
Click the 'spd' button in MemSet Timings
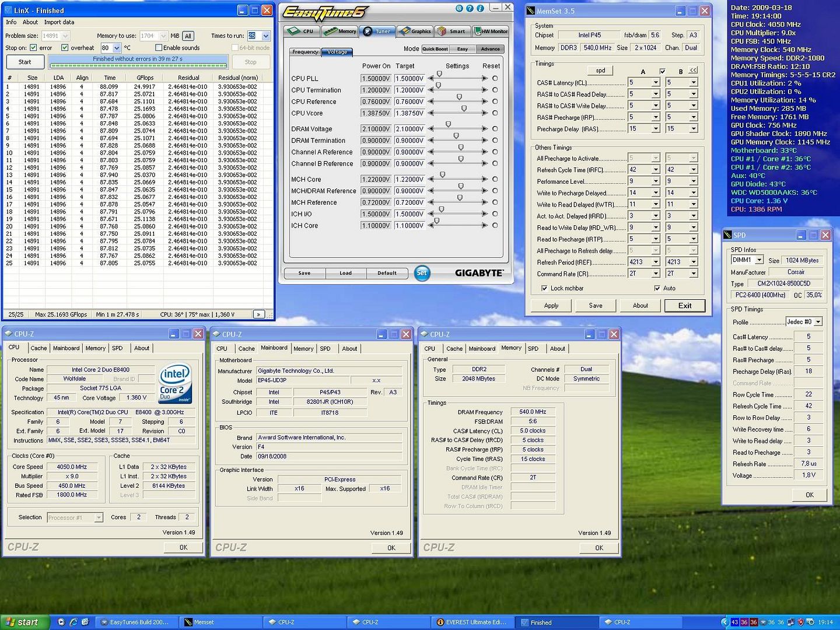600,71
